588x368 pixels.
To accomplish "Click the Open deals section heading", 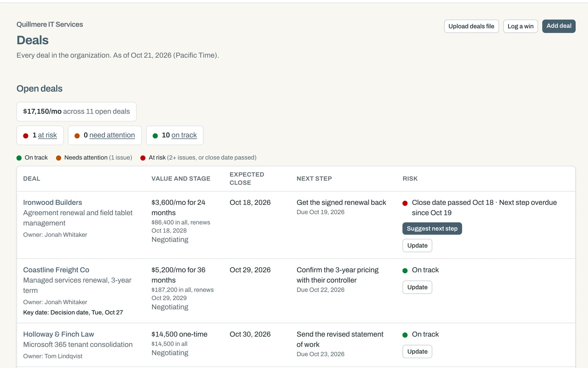I will pos(40,89).
